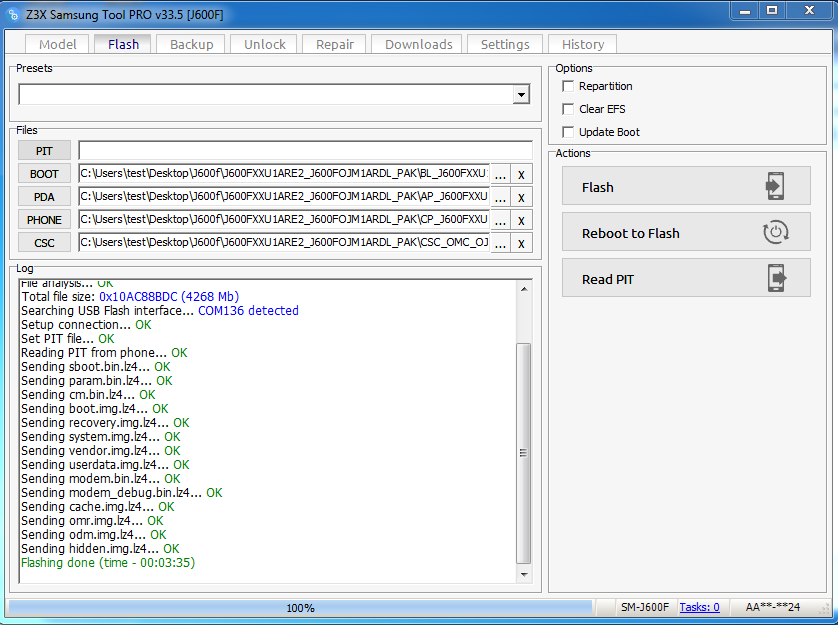
Task: Click the BOOT file path field
Action: (x=284, y=174)
